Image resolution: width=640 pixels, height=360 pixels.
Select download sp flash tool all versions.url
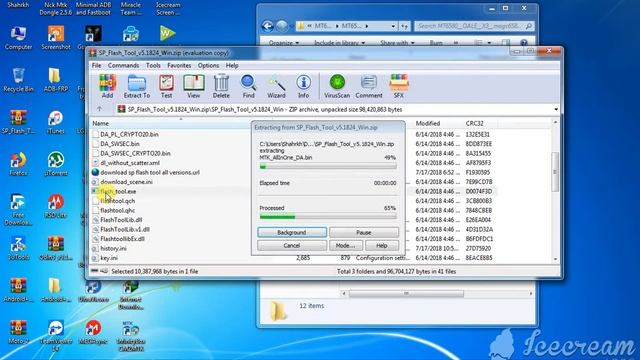(x=150, y=172)
